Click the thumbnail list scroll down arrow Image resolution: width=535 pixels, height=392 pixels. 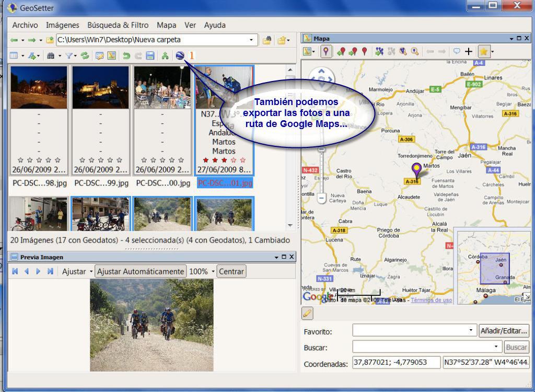coord(290,225)
